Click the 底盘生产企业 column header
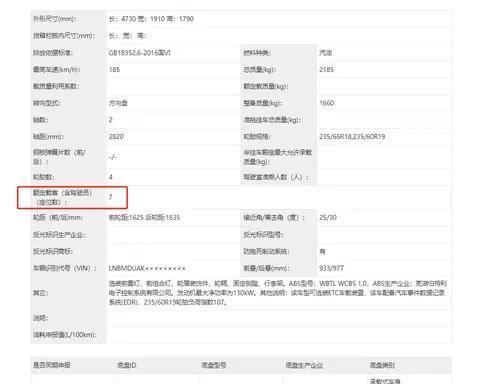Image resolution: width=480 pixels, height=384 pixels. [304, 365]
